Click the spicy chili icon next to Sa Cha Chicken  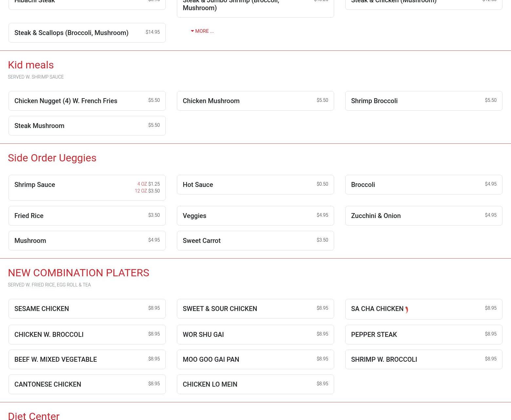click(x=407, y=309)
